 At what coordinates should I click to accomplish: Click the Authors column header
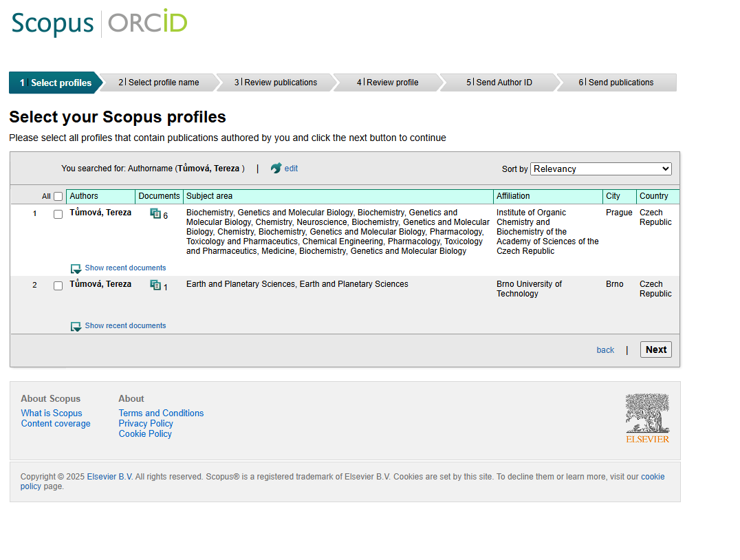point(100,197)
